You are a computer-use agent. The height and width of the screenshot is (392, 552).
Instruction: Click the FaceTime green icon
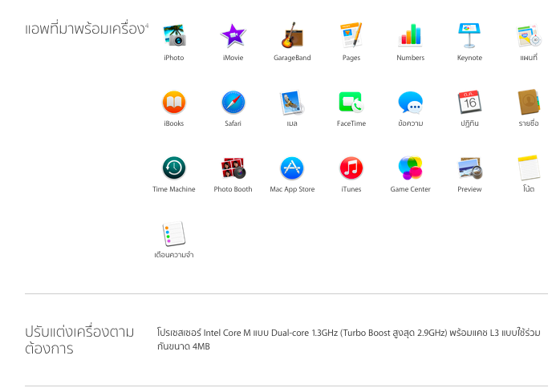point(351,102)
